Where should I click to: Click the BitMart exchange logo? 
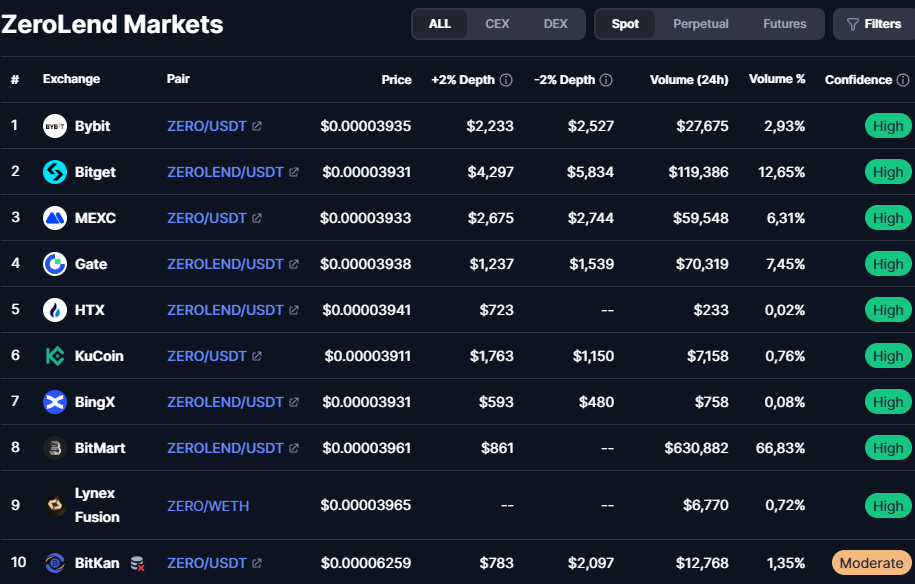tap(55, 448)
